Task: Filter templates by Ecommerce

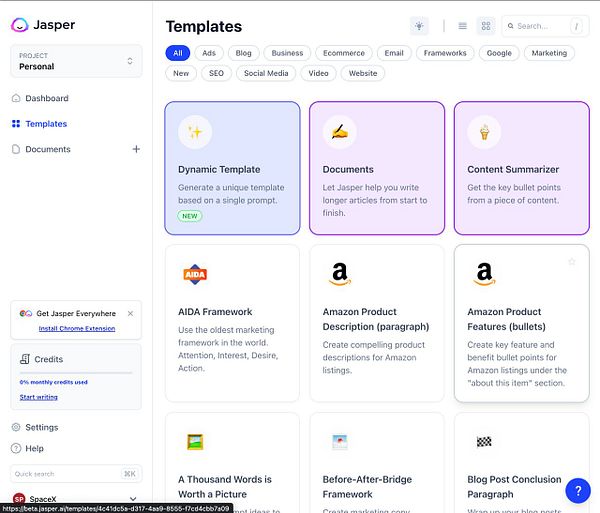Action: point(344,53)
